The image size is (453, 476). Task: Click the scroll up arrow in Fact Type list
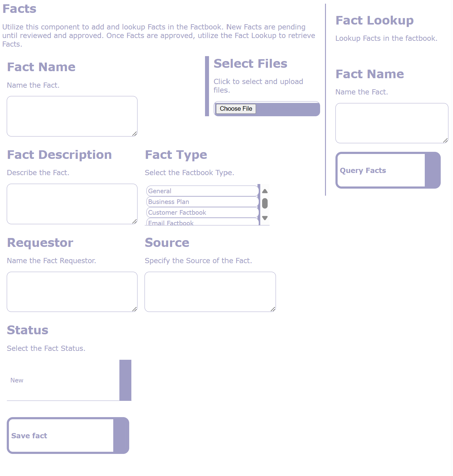(265, 191)
